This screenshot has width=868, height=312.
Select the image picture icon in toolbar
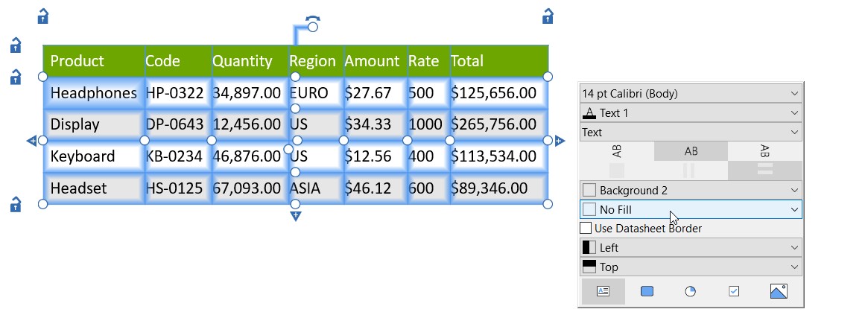tap(779, 291)
